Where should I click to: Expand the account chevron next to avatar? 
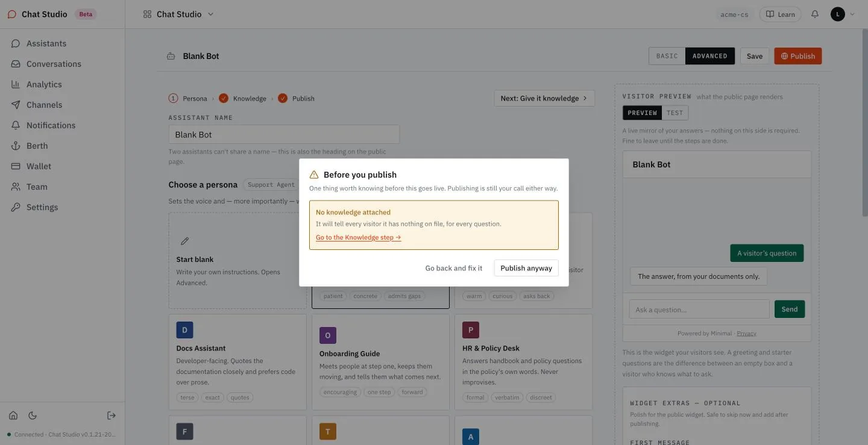852,14
